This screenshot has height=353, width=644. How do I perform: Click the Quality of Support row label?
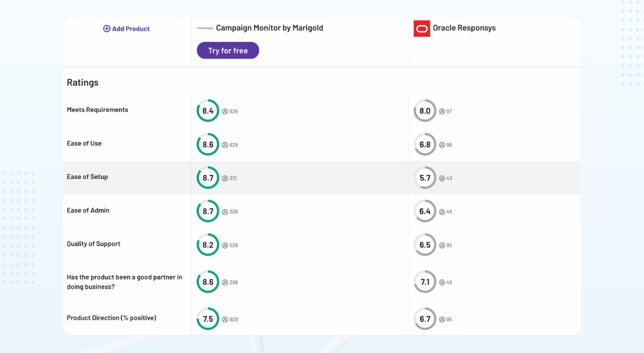(93, 244)
